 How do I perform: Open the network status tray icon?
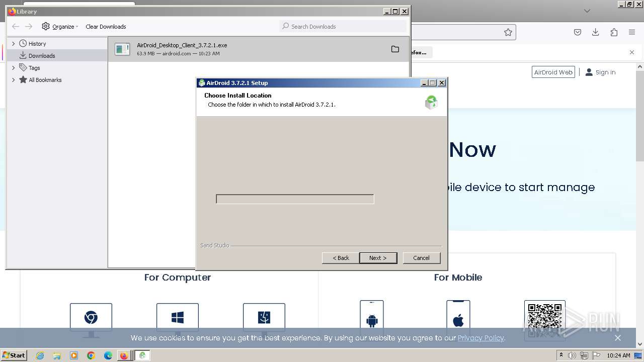pos(584,355)
